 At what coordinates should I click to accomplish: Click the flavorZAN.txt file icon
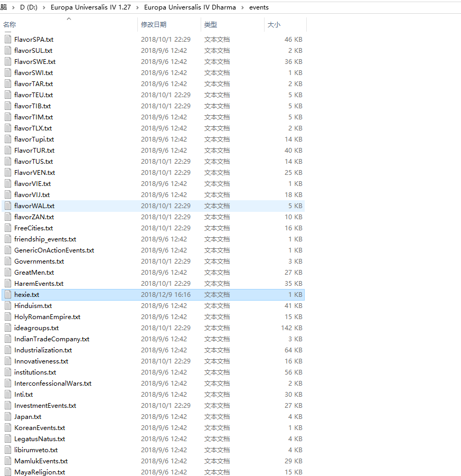click(x=8, y=217)
